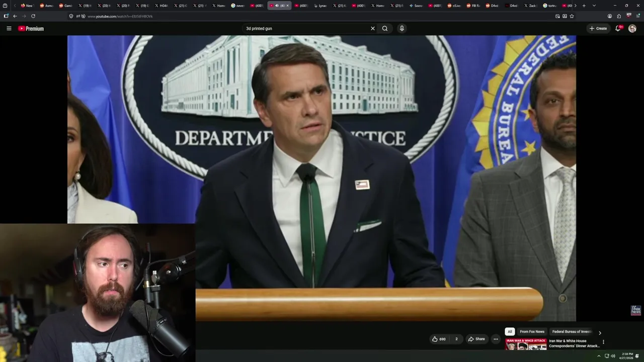Open the volume tray icon

click(x=613, y=356)
